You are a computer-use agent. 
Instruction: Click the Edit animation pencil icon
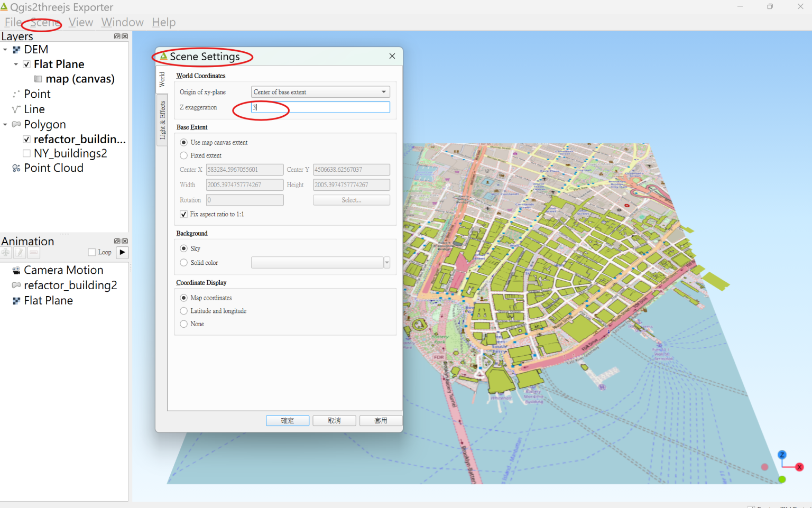[20, 252]
